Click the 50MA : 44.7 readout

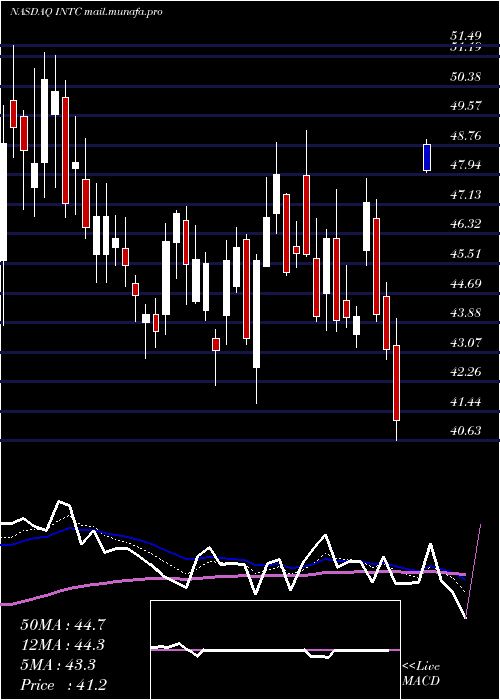point(63,625)
